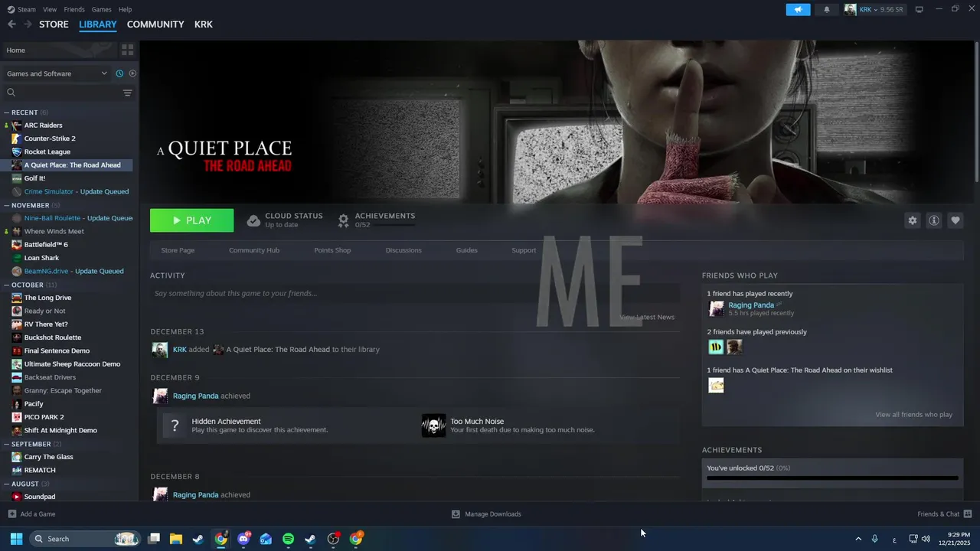Click the Achievements gear icon

click(x=344, y=220)
